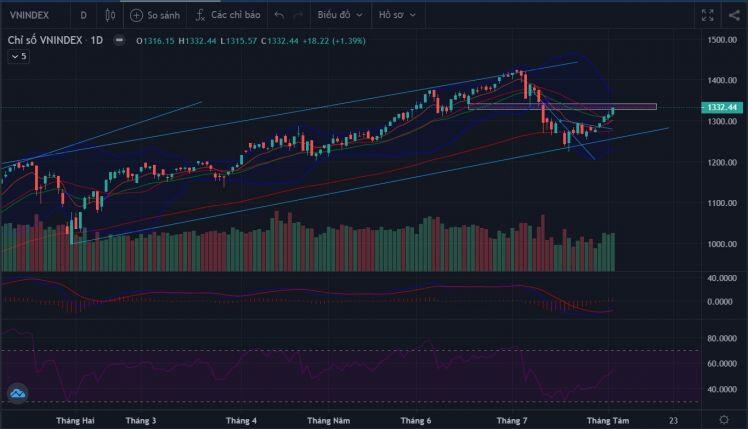
Task: Click the H1332.44 high value
Action: (x=197, y=41)
